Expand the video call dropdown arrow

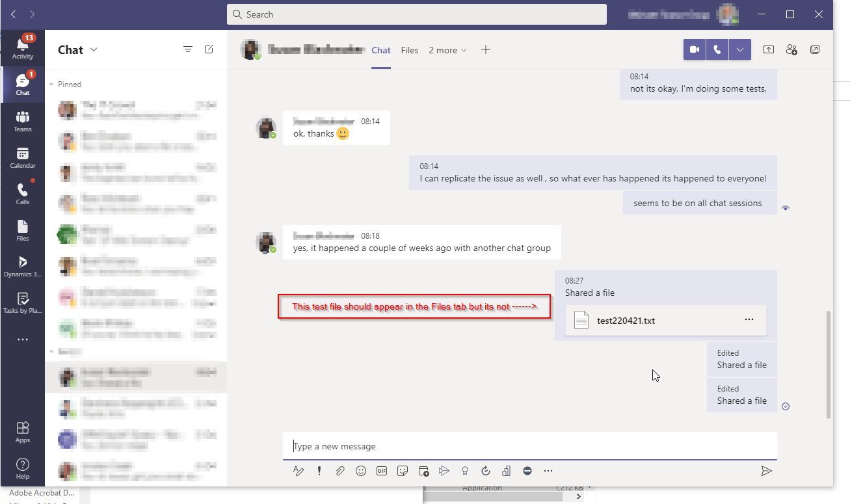[x=739, y=49]
